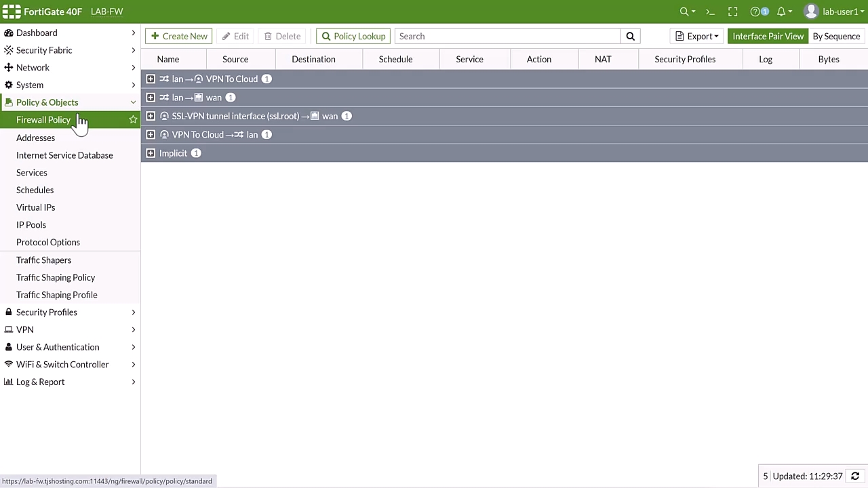Click the fullscreen toggle icon
This screenshot has height=488, width=868.
coord(732,12)
